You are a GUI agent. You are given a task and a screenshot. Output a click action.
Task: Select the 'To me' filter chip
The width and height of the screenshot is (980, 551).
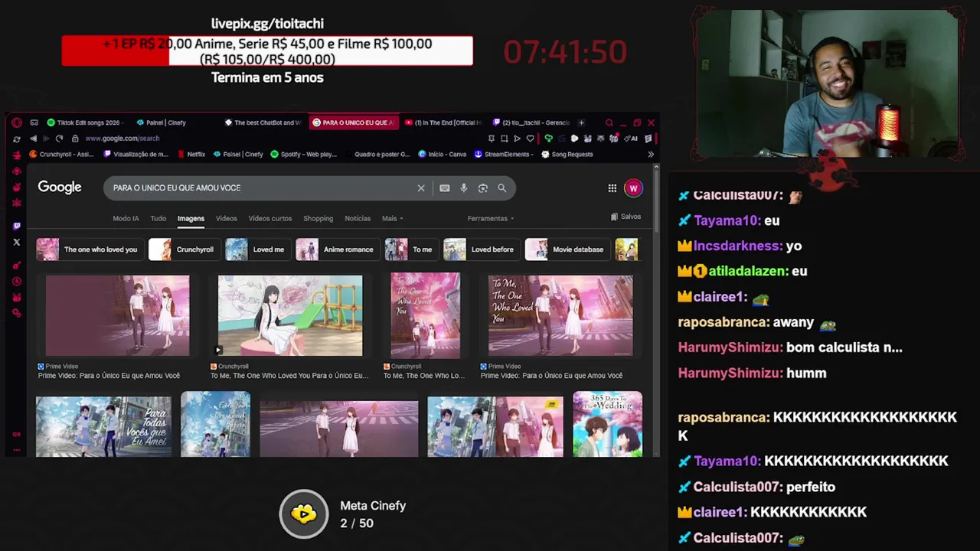point(411,249)
